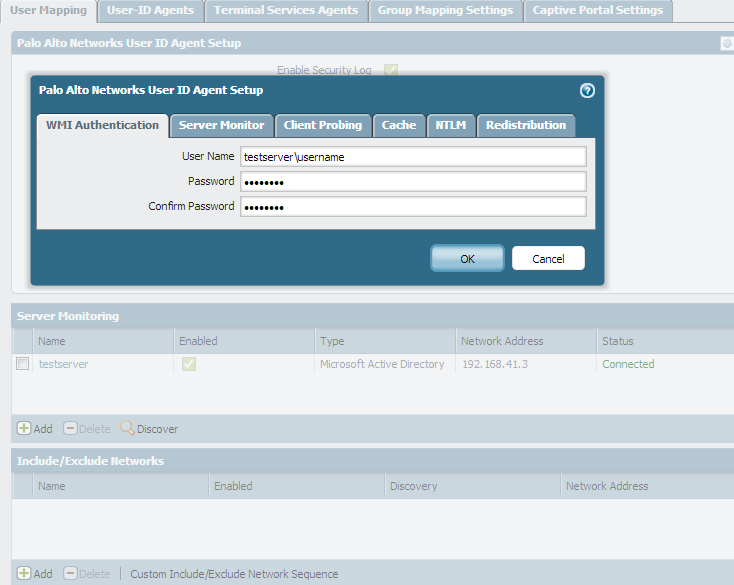
Task: Click into the Confirm Password field
Action: (x=413, y=206)
